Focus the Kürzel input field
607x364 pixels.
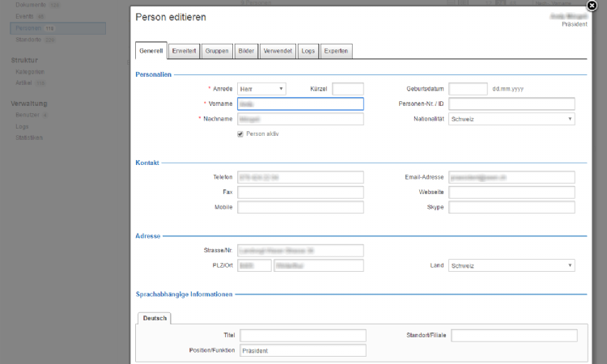(x=348, y=89)
